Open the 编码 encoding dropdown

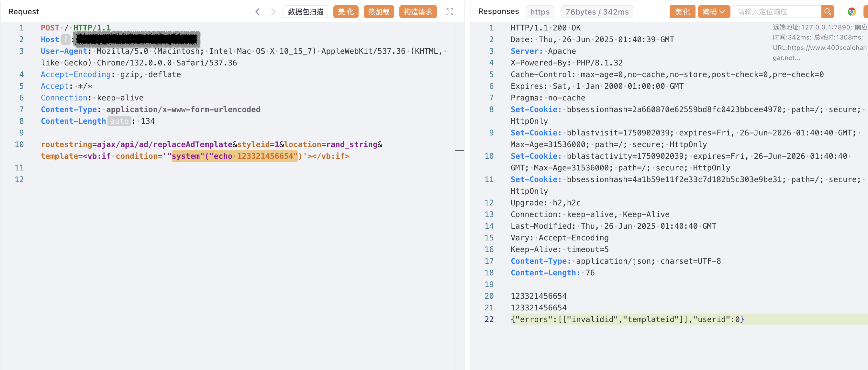pos(713,12)
